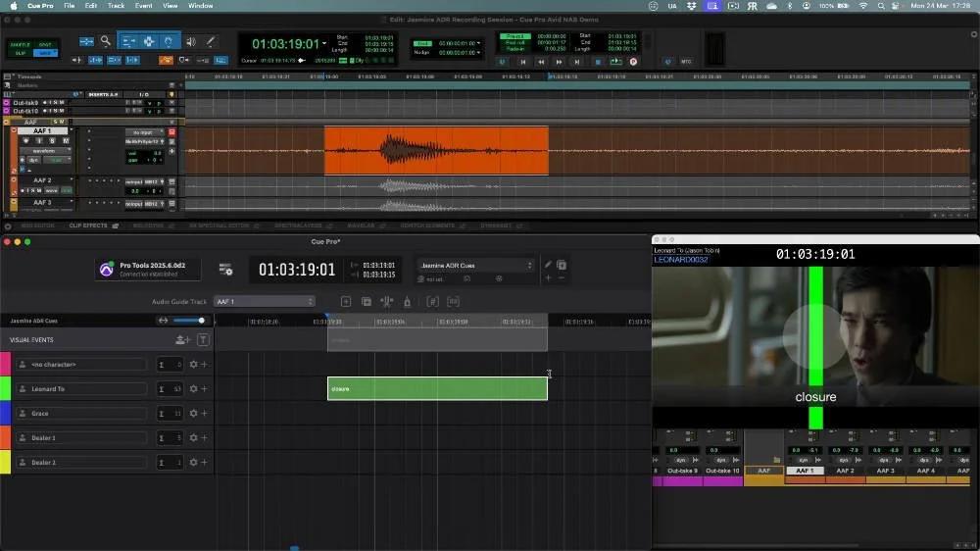Click the second toolbar icon after Audio Guide Track
Screen dimensions: 980x551
[x=367, y=301]
